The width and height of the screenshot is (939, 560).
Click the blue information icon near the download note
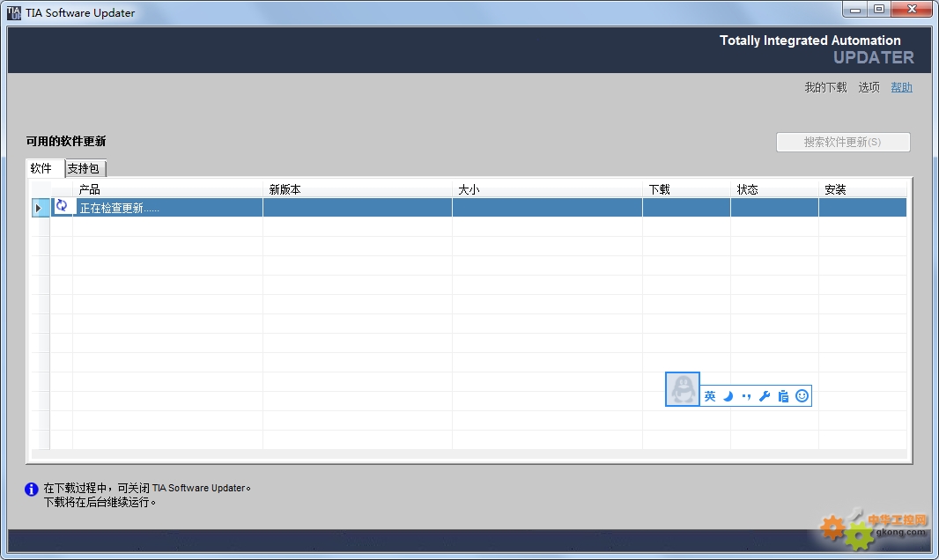coord(31,490)
